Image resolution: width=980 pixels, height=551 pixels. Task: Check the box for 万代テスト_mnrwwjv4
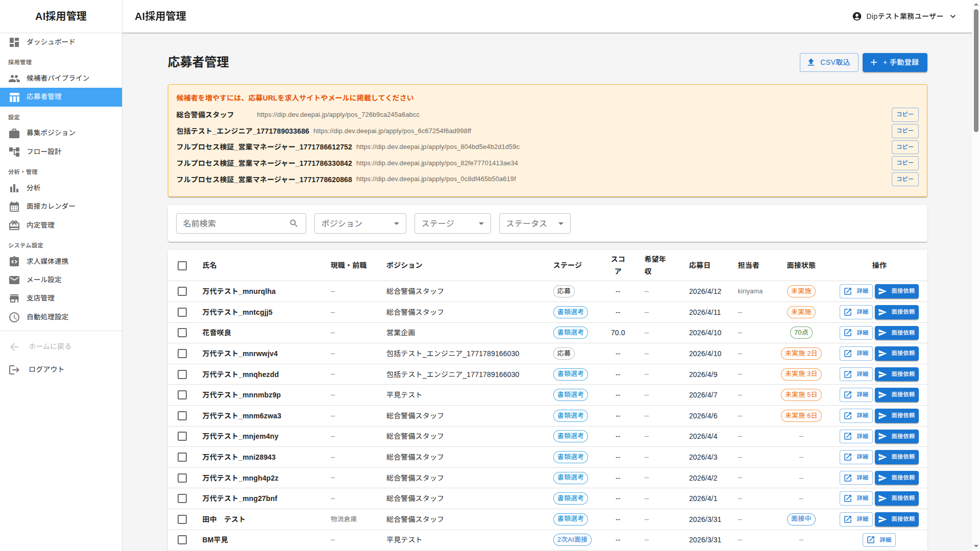(182, 354)
